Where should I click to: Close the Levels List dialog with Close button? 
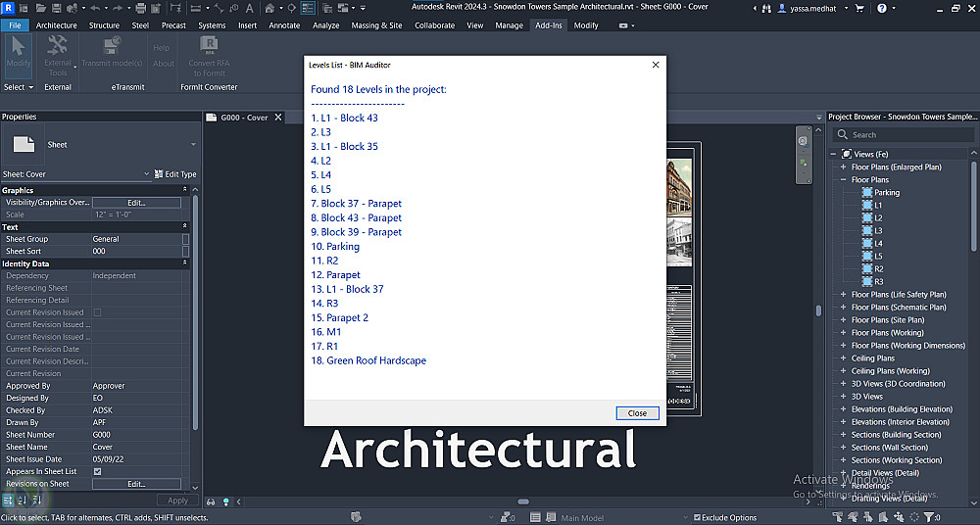coord(638,413)
